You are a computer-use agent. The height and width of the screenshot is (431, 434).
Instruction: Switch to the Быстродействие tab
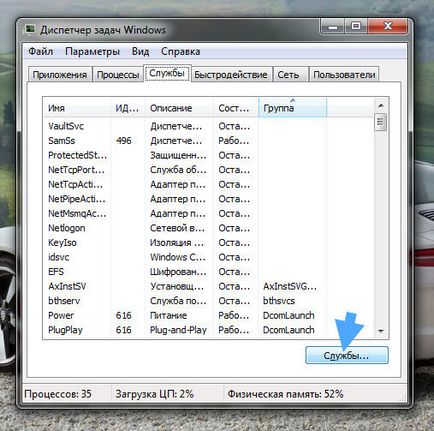click(231, 75)
